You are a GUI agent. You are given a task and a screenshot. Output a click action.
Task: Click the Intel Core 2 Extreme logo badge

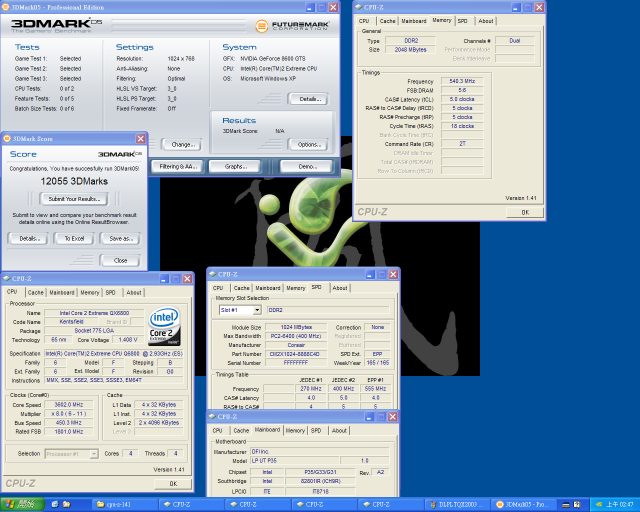164,326
